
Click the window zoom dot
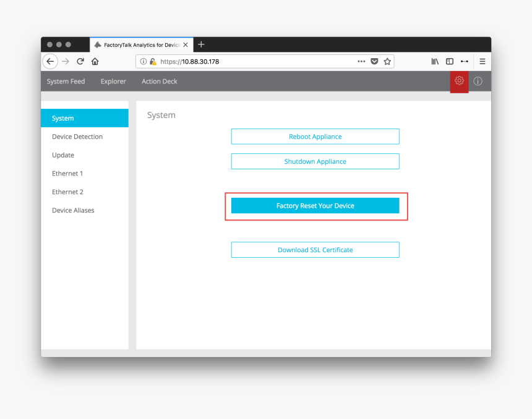(68, 44)
